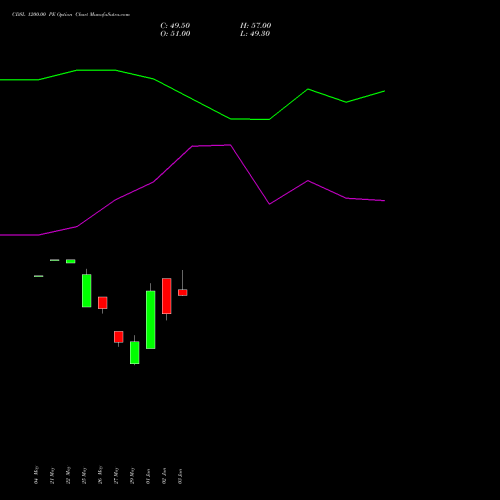Click the green candle above 29 May
This screenshot has height=500, width=500.
pos(135,352)
